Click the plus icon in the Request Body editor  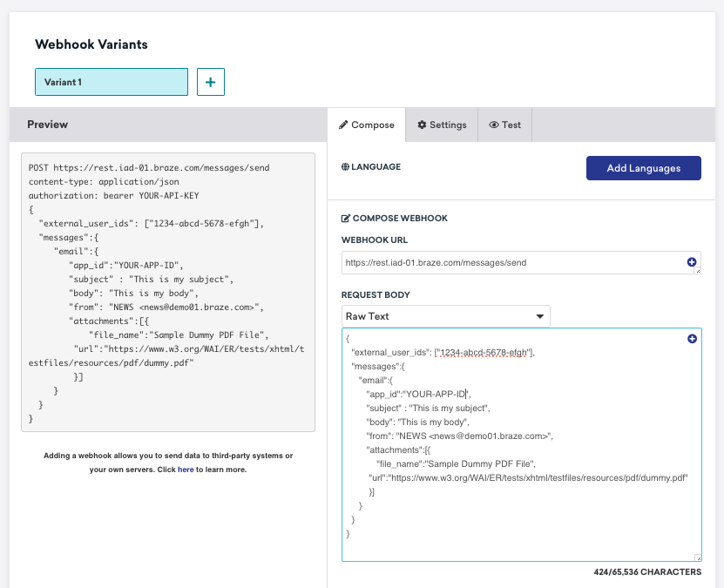point(692,338)
